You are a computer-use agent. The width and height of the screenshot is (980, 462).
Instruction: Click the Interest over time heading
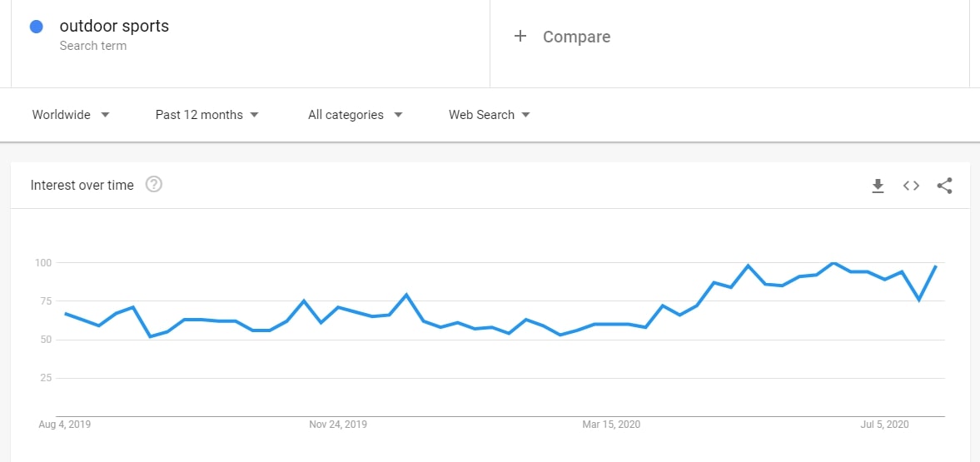pyautogui.click(x=82, y=186)
